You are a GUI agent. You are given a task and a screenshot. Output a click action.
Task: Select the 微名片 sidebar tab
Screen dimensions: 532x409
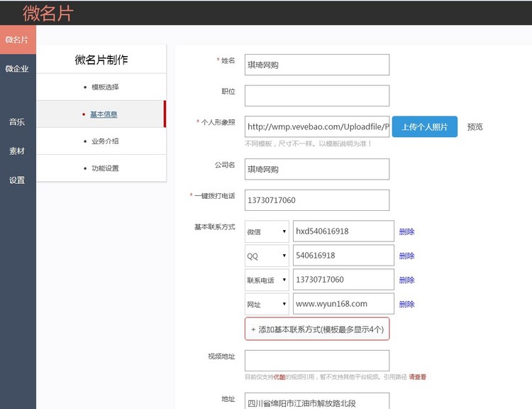pos(17,40)
